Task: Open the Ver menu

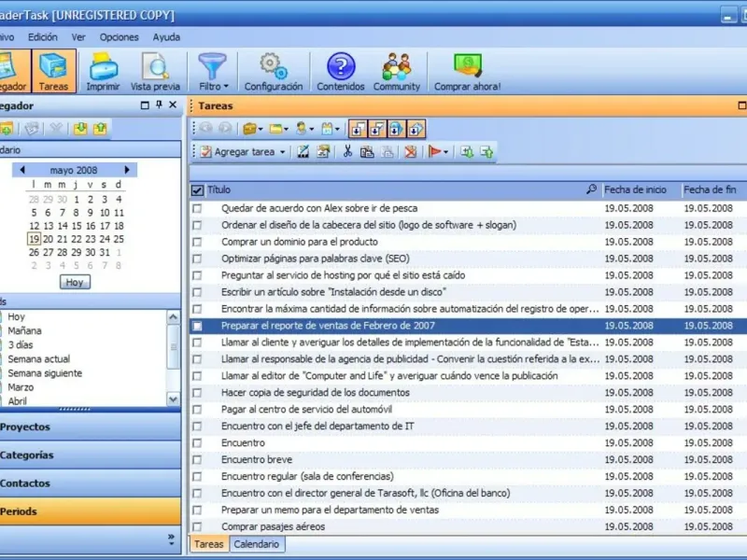Action: tap(78, 37)
